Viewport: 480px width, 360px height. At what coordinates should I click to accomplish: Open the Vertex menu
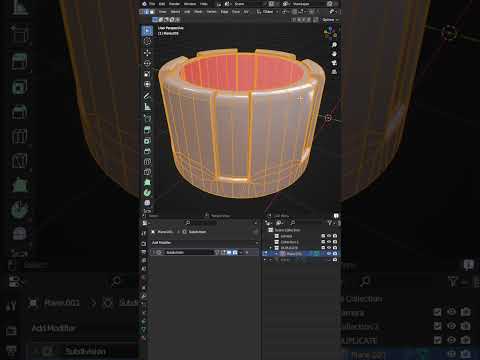pos(211,12)
